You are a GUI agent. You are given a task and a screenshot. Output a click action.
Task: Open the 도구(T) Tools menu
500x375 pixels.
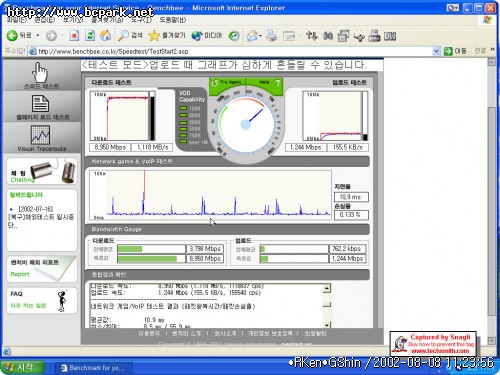click(x=141, y=20)
